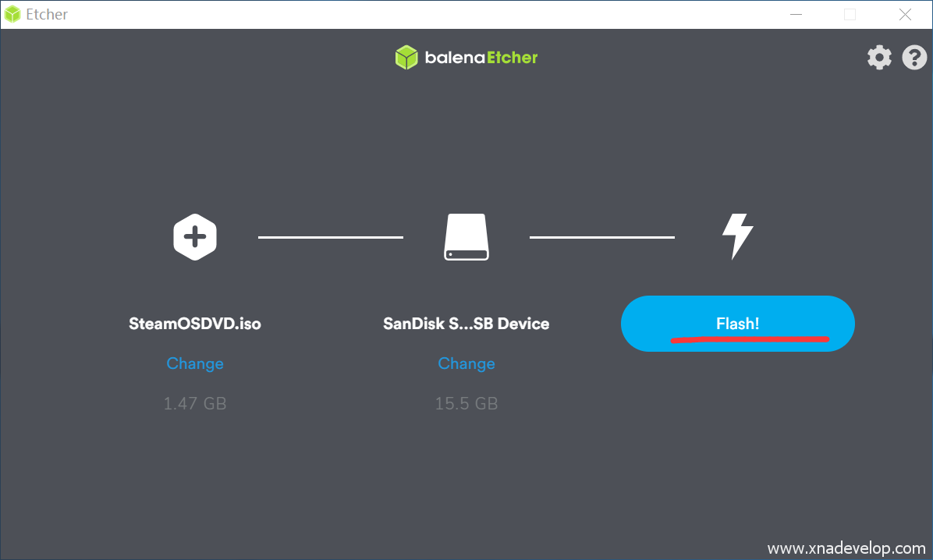Click the balenaEtcher wordmark text
Viewport: 933px width, 560px height.
click(481, 58)
